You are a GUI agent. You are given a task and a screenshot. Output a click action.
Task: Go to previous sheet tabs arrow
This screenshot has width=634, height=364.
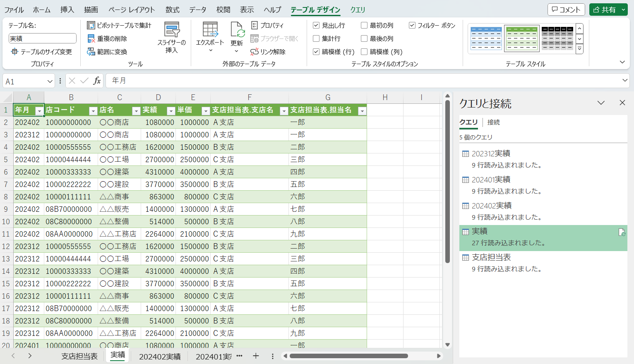tap(13, 356)
